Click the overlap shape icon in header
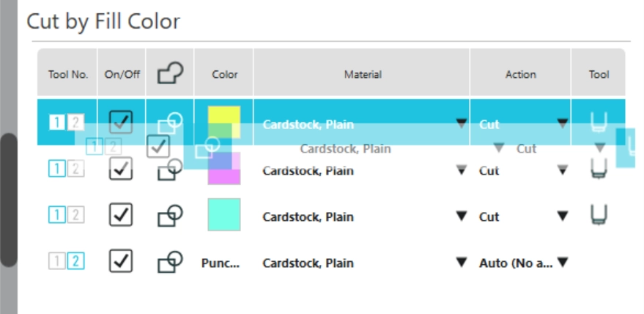This screenshot has height=314, width=644. tap(170, 74)
